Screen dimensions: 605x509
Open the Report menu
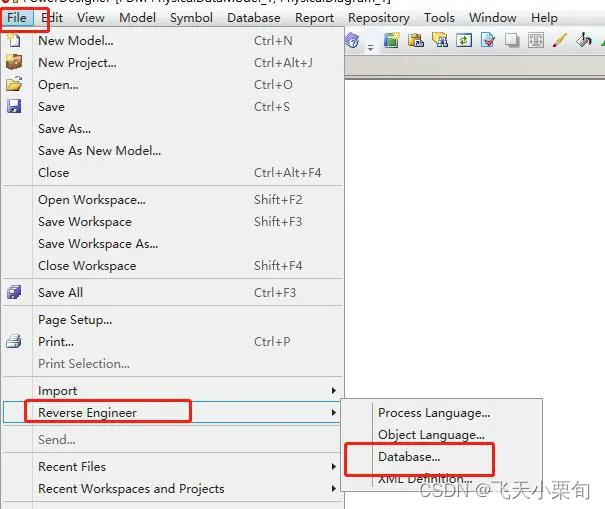pyautogui.click(x=314, y=18)
